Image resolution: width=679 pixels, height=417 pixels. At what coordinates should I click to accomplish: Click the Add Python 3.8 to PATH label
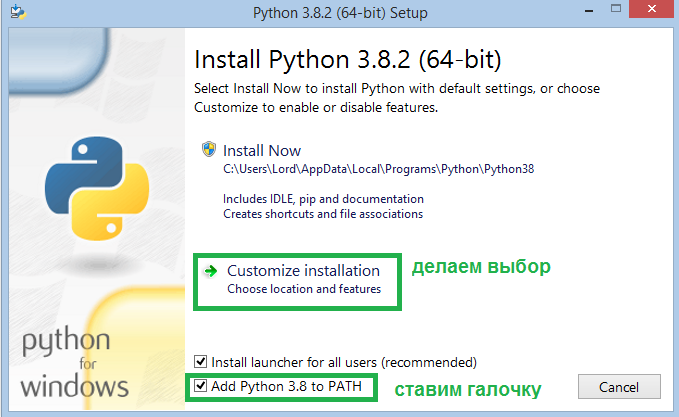click(x=286, y=386)
